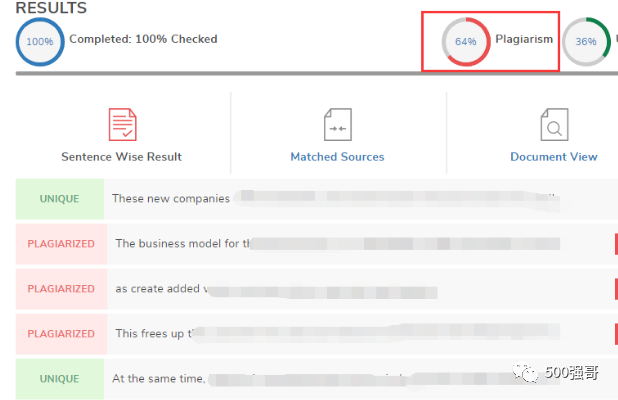Click the red button on 'as create added' row
618x400 pixels.
(x=616, y=289)
